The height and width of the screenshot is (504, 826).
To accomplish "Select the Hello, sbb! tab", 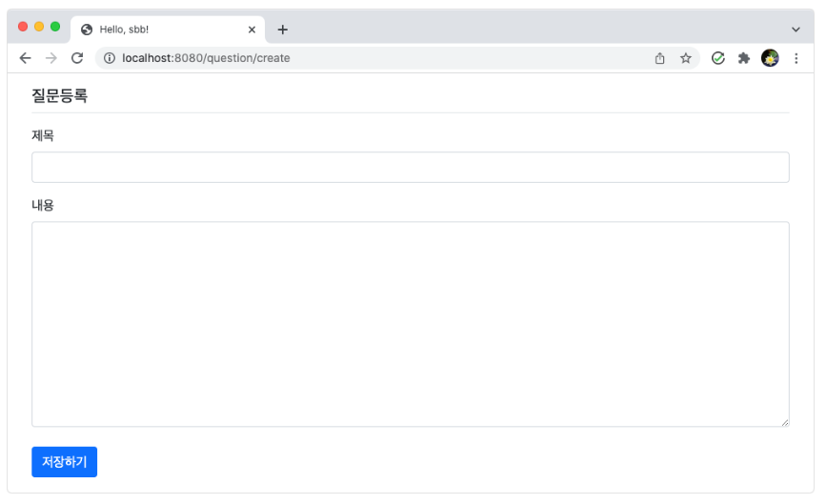I will 168,30.
